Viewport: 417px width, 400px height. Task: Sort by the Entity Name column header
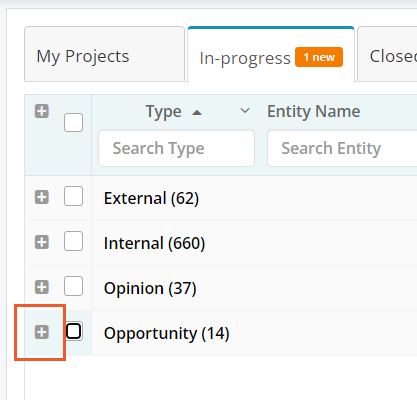click(314, 111)
